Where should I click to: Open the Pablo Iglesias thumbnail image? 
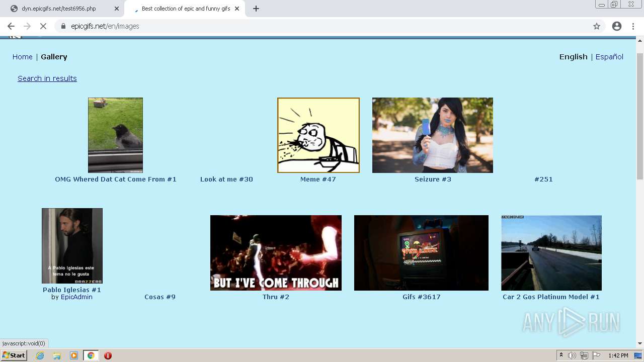(x=72, y=246)
